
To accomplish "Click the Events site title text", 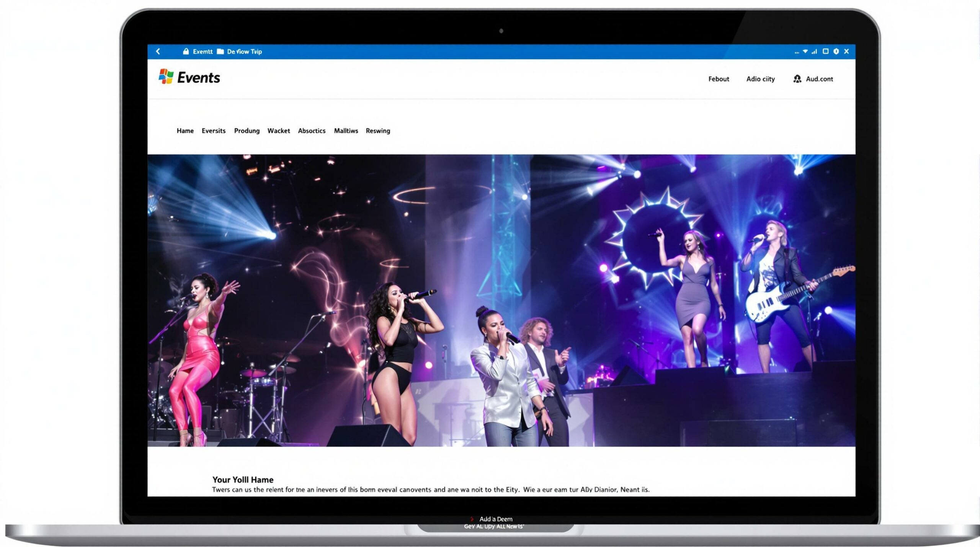I will 199,77.
